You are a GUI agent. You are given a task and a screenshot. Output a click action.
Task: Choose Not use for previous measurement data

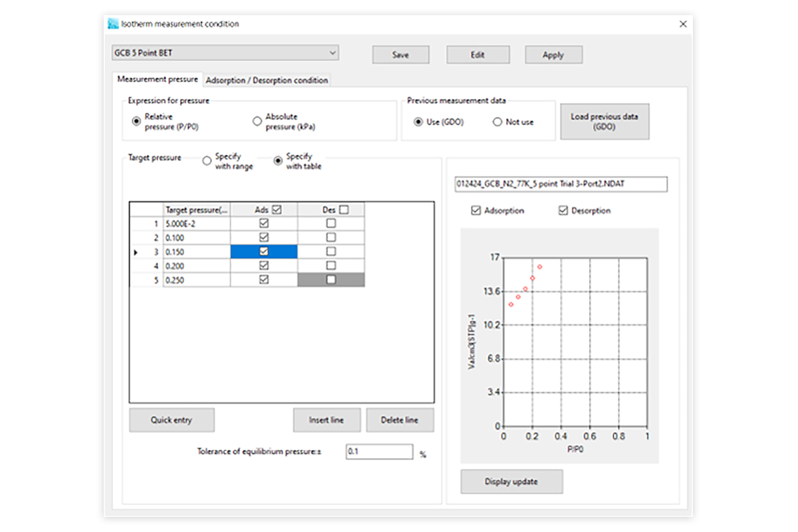tap(497, 122)
